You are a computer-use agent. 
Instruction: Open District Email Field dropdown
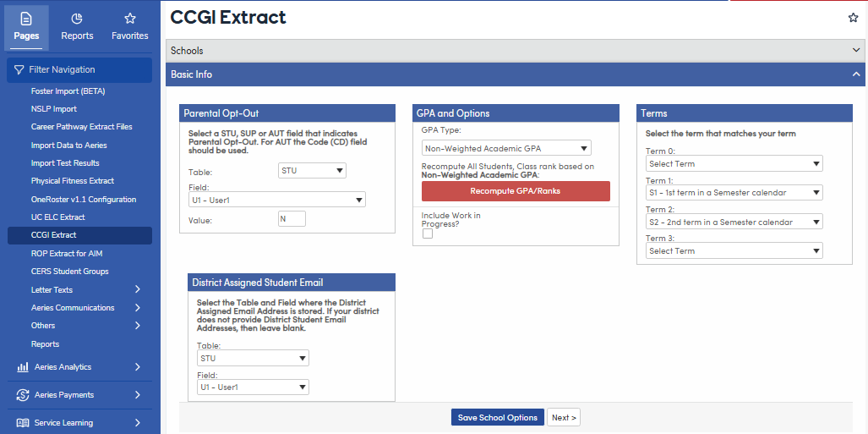coord(253,387)
